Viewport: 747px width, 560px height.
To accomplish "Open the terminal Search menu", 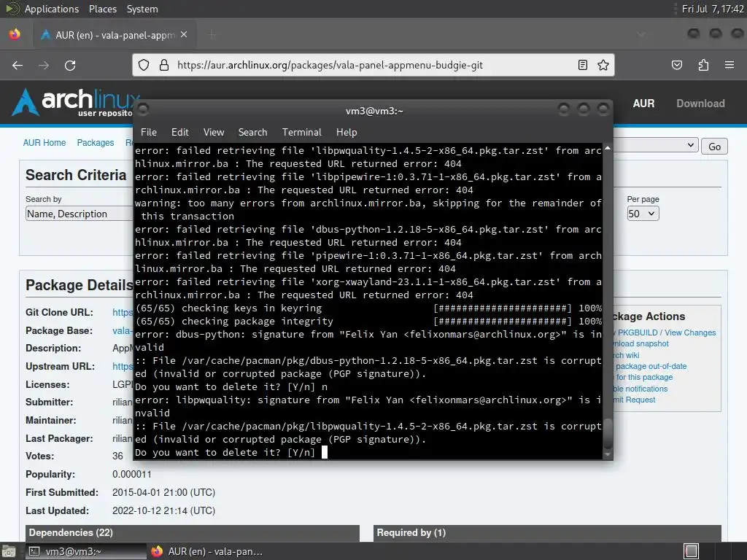I will 252,133.
